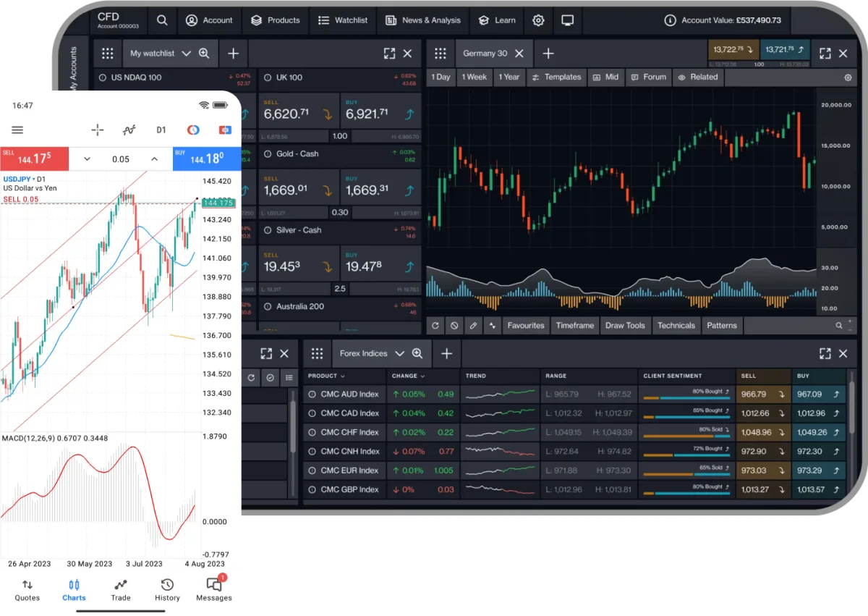Change the D1 timeframe in mobile app

pyautogui.click(x=161, y=130)
